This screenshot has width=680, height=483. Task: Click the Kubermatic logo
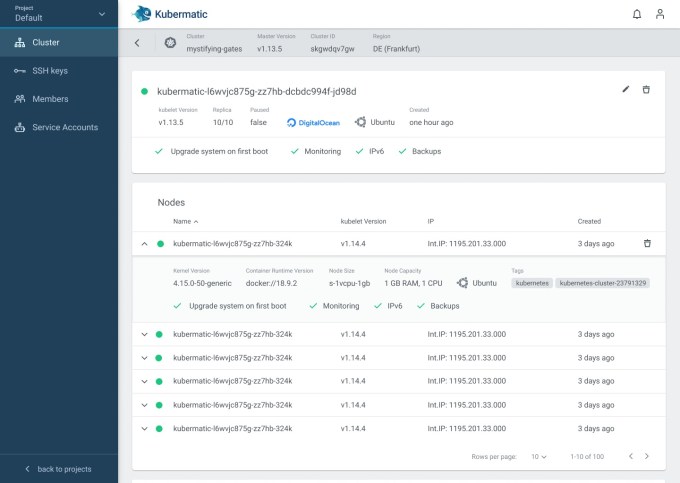click(166, 14)
